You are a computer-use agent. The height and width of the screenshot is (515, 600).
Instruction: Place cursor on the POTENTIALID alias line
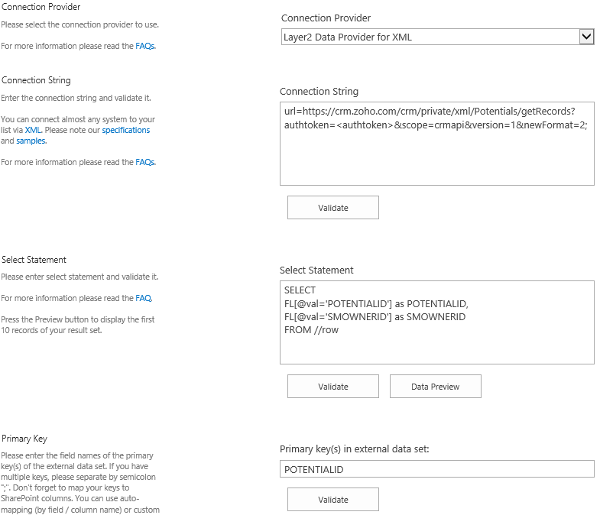[376, 303]
